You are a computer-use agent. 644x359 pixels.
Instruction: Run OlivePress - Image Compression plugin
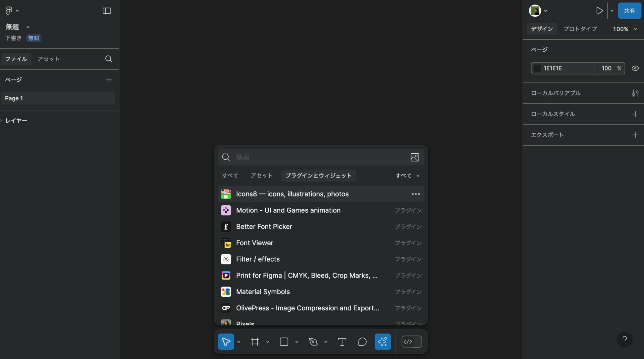pyautogui.click(x=321, y=308)
